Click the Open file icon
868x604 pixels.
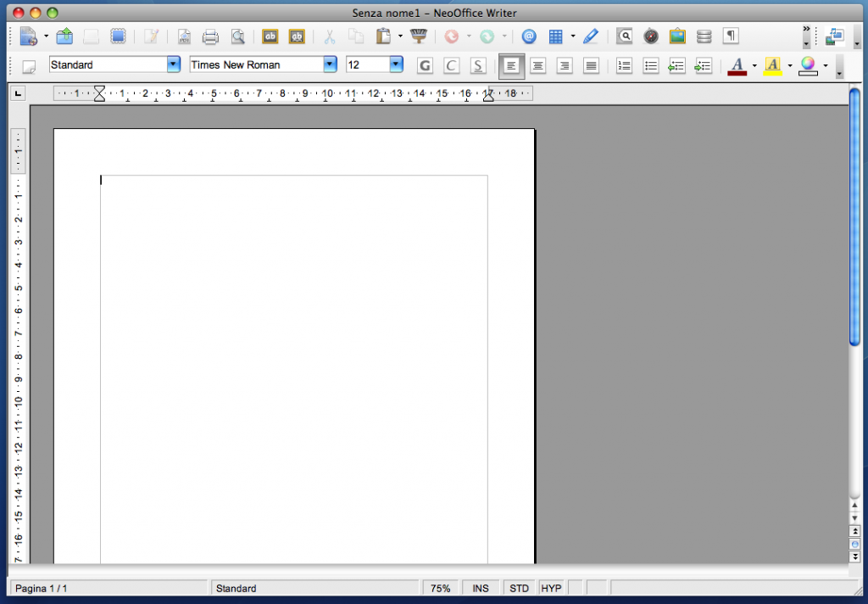coord(64,36)
